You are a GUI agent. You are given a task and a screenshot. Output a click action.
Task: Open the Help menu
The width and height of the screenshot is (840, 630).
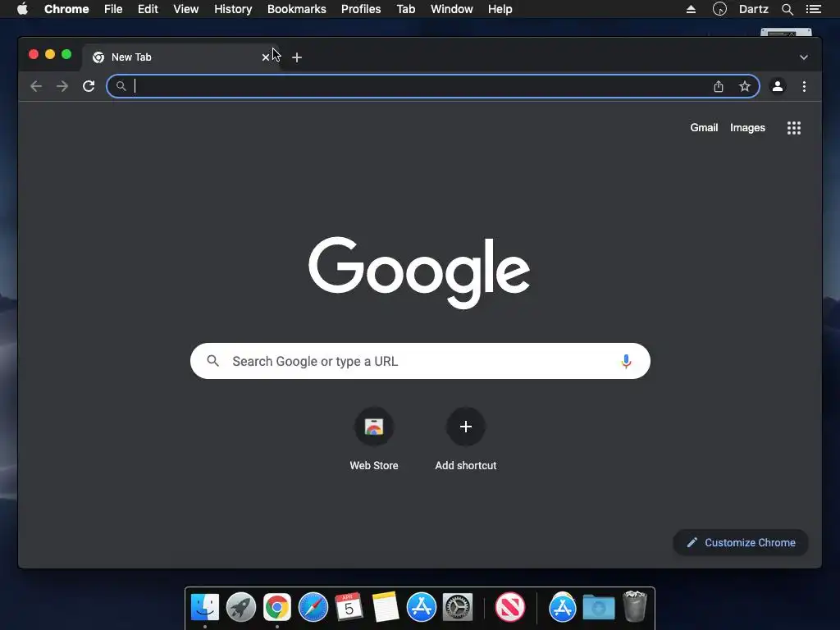coord(500,9)
